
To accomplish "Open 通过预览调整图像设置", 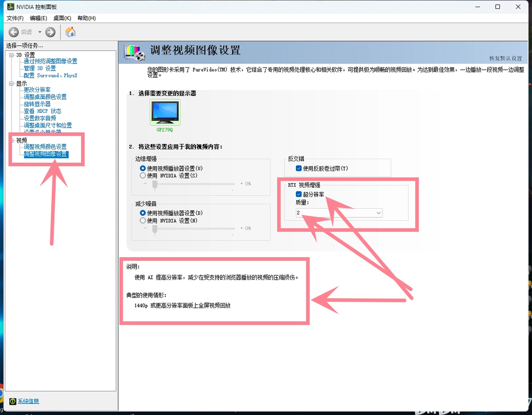I will coord(50,61).
